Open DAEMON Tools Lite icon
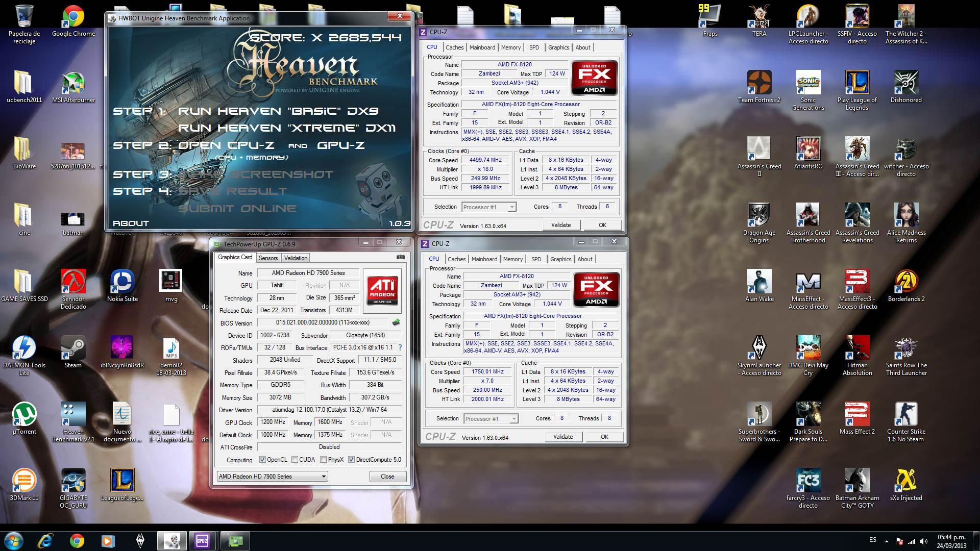The height and width of the screenshot is (551, 980). 24,356
